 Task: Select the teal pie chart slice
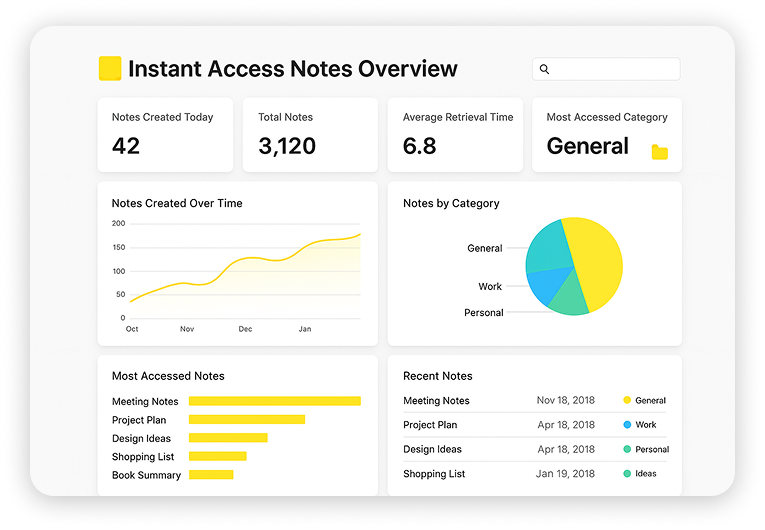point(545,247)
